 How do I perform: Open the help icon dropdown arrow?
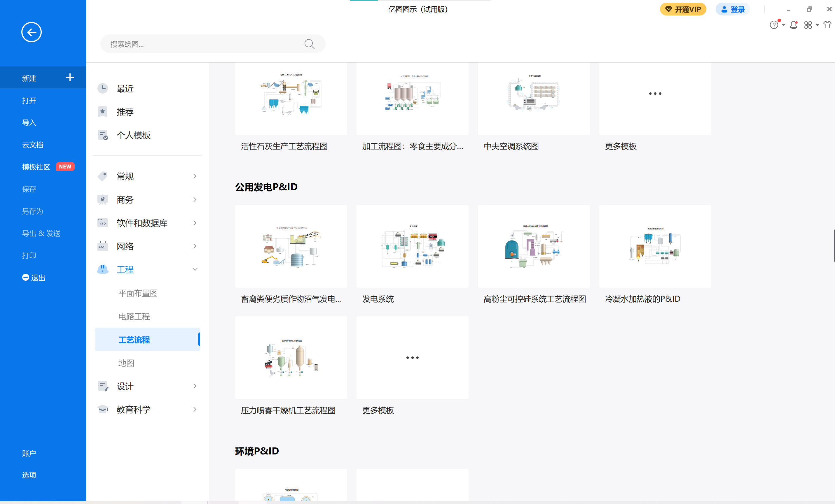[783, 25]
